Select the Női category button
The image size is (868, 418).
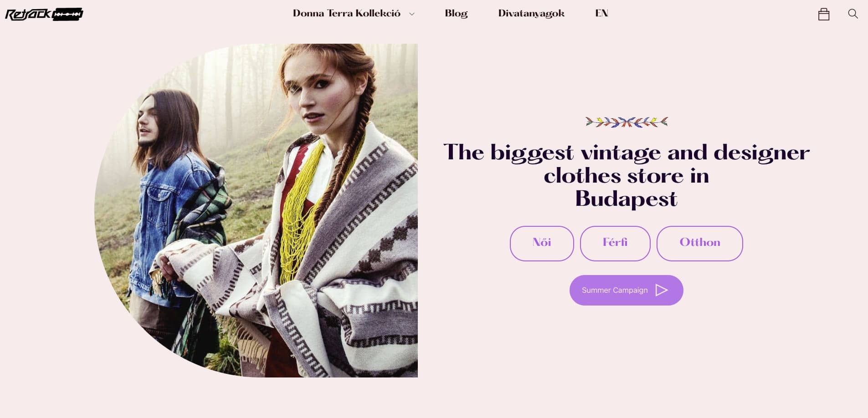pyautogui.click(x=542, y=244)
